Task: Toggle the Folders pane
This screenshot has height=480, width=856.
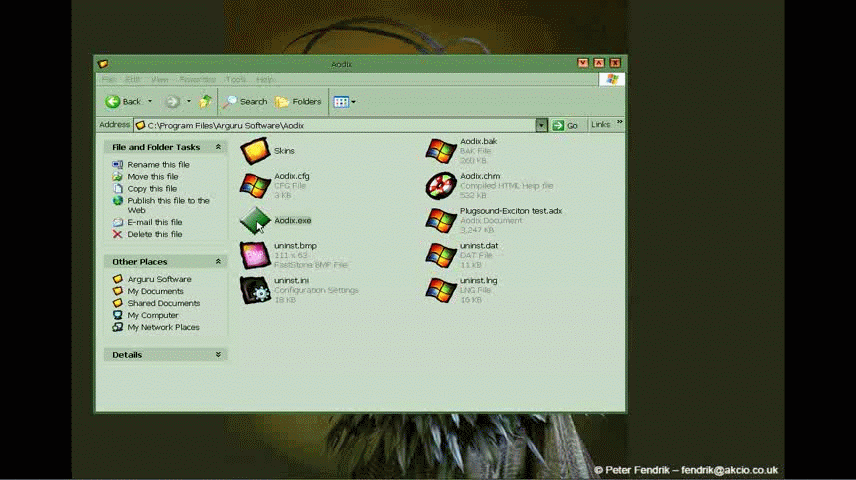Action: [x=298, y=102]
